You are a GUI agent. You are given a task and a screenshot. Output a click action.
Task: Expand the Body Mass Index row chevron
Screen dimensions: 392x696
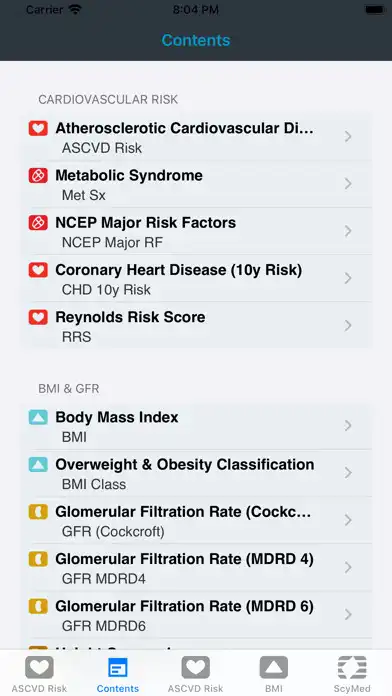348,426
